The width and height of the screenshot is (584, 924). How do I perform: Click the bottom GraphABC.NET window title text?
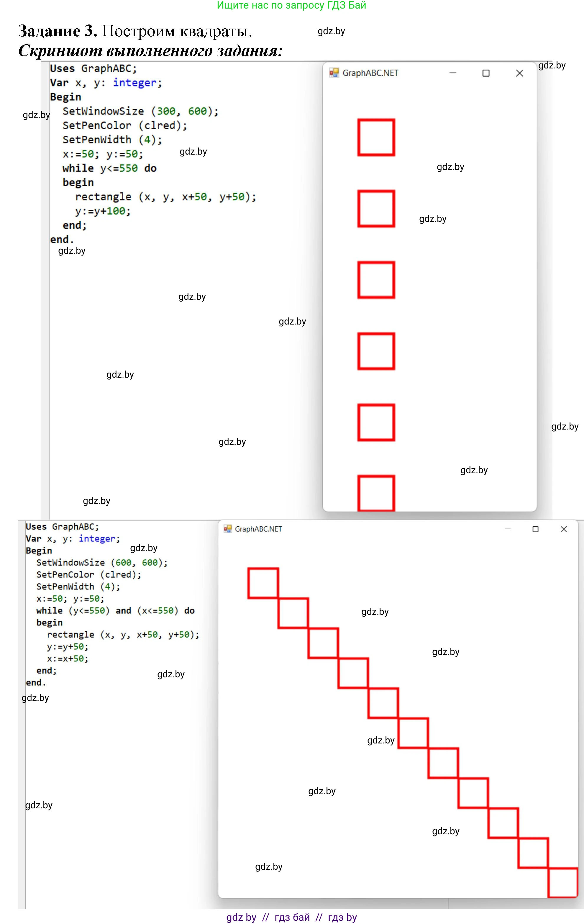(x=258, y=529)
